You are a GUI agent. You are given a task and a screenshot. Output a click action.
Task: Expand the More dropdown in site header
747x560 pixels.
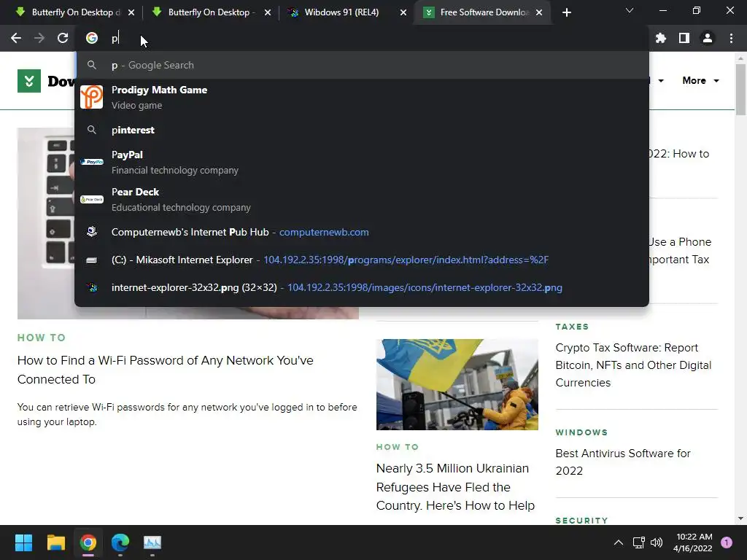(700, 80)
